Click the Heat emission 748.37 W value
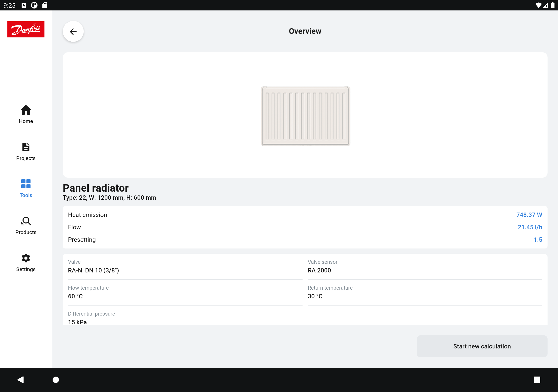 529,215
